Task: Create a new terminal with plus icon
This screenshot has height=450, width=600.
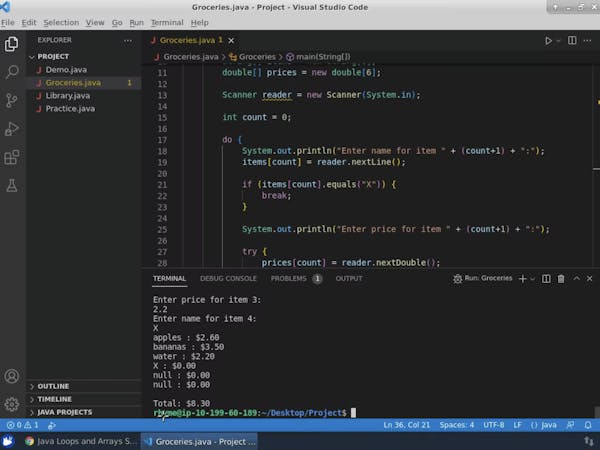Action: tap(522, 279)
